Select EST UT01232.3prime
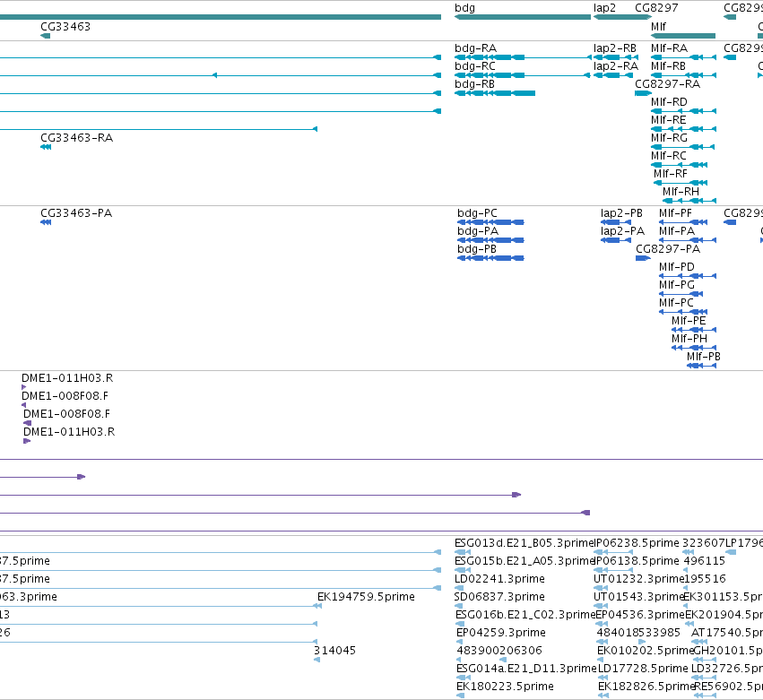The height and width of the screenshot is (700, 763). click(x=639, y=579)
